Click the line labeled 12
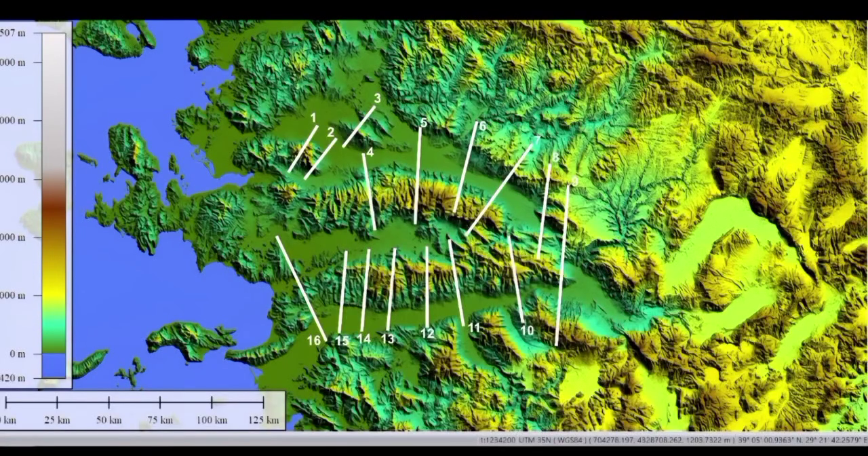This screenshot has width=868, height=456. click(x=427, y=285)
